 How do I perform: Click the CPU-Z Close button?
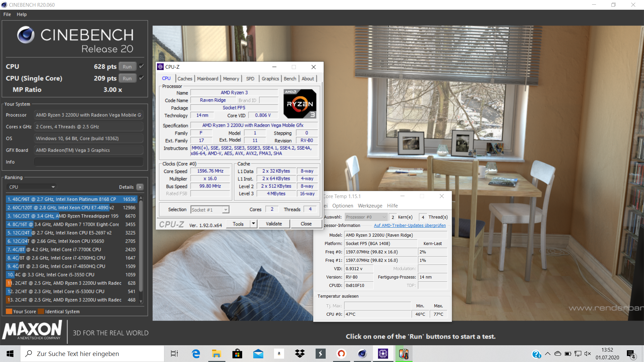306,224
